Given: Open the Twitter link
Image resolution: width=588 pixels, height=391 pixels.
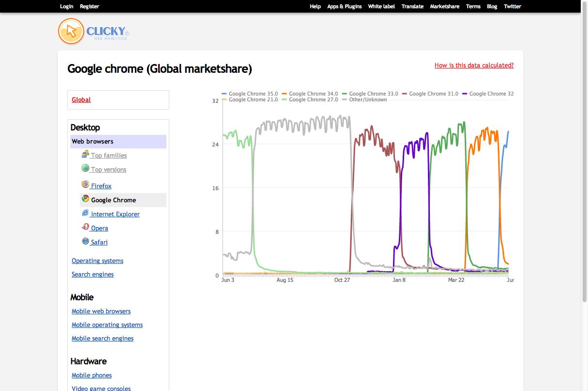Looking at the screenshot, I should pos(512,6).
